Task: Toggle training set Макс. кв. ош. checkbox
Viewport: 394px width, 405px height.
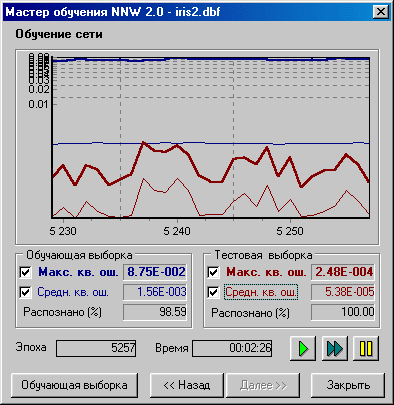Action: [x=25, y=272]
